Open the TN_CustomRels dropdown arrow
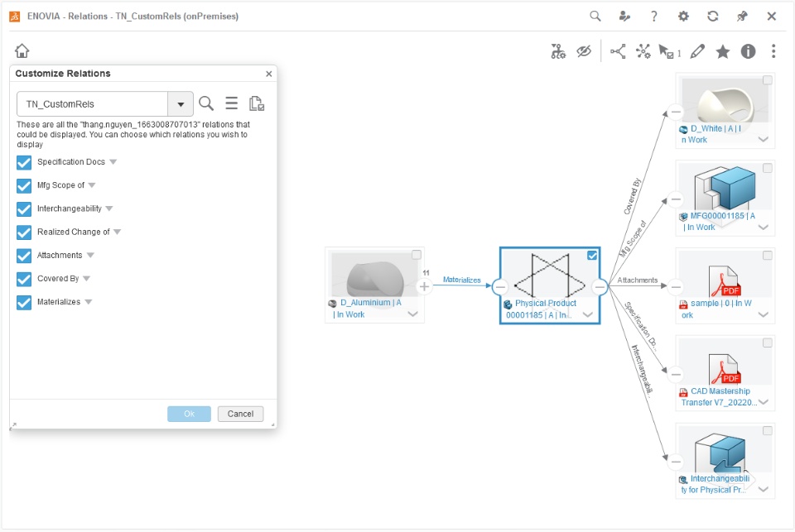 [181, 104]
